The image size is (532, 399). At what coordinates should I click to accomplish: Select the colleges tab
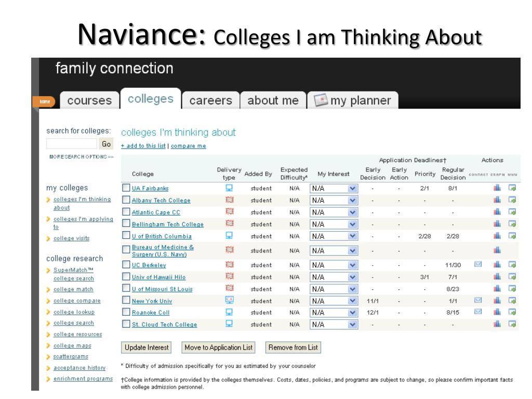click(151, 99)
